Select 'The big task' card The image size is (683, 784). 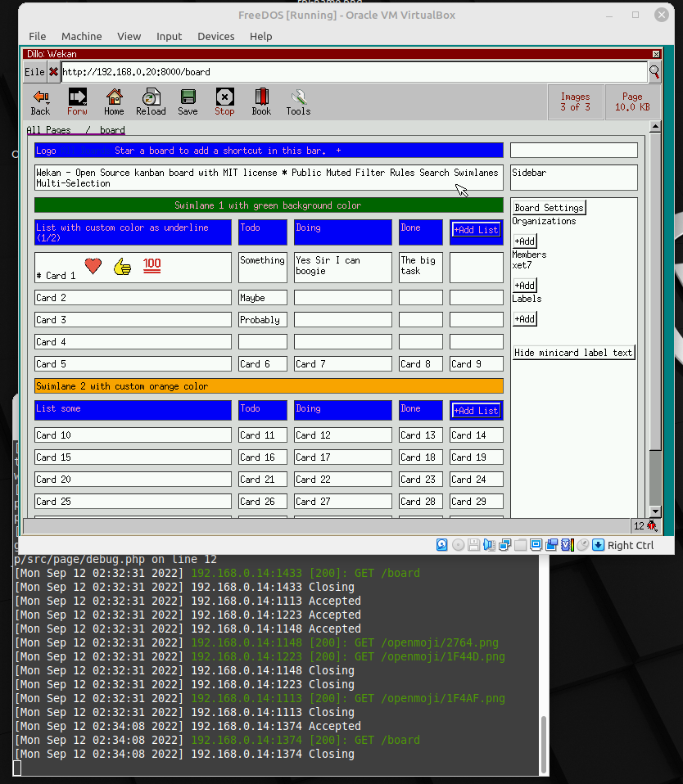tap(421, 268)
